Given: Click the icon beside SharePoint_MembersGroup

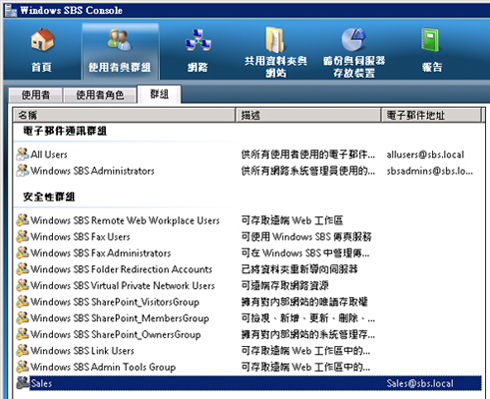Looking at the screenshot, I should (23, 318).
